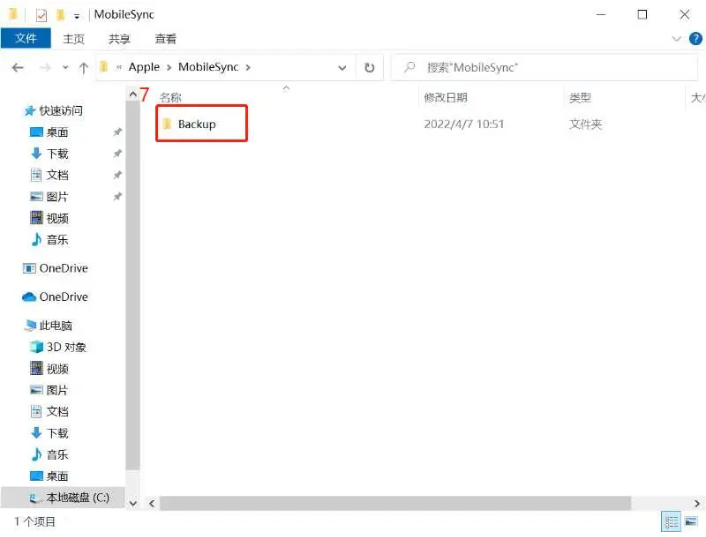
Task: Go up one folder level
Action: [x=83, y=68]
